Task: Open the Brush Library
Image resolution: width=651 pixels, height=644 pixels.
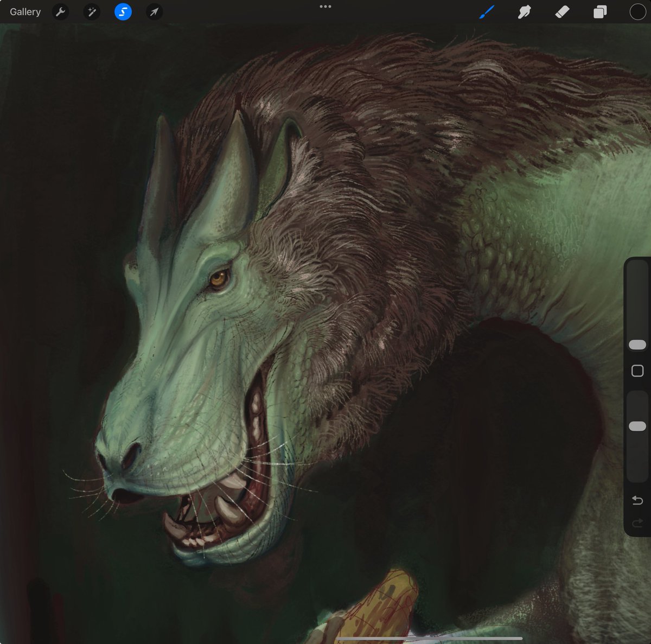Action: 487,12
